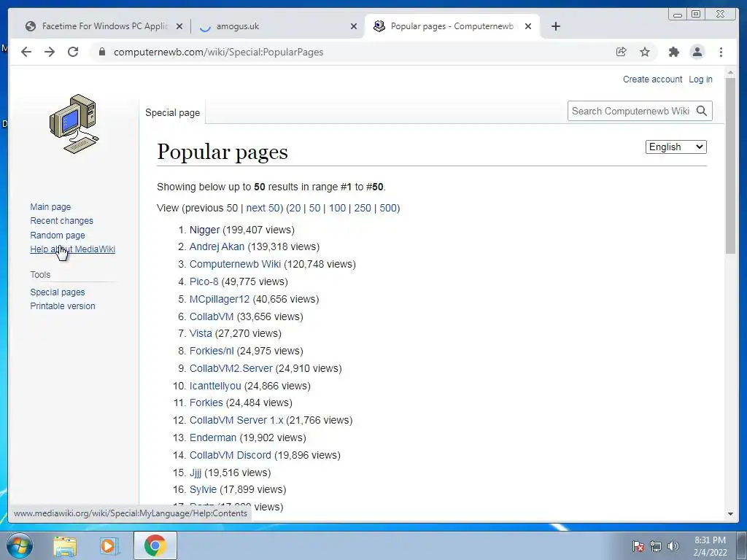
Task: Open the Computernewb Wiki page link
Action: tap(235, 264)
